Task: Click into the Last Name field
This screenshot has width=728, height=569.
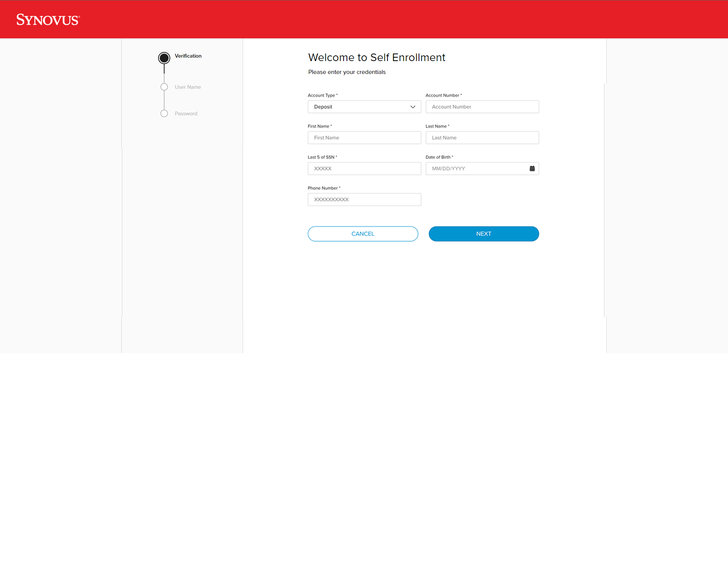Action: click(482, 138)
